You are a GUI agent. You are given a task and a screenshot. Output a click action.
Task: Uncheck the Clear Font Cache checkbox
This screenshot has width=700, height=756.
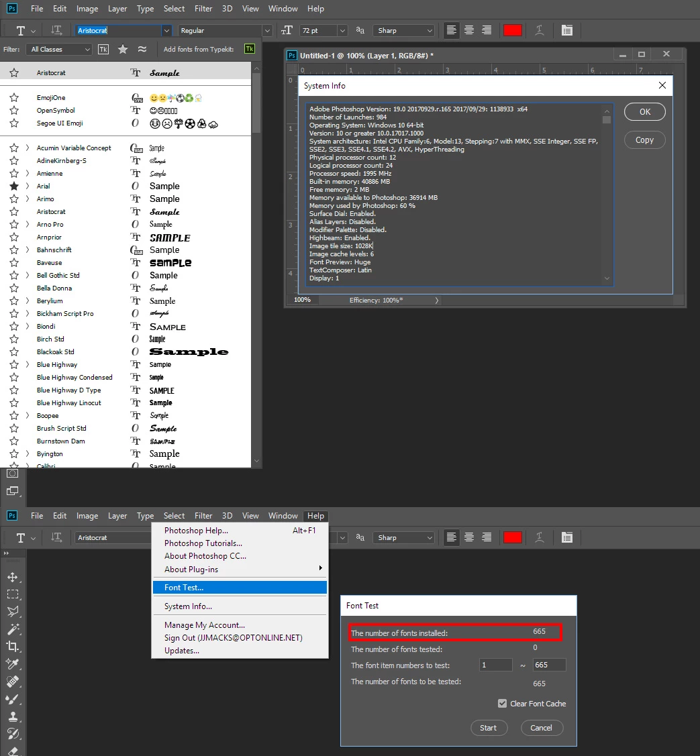(x=502, y=704)
